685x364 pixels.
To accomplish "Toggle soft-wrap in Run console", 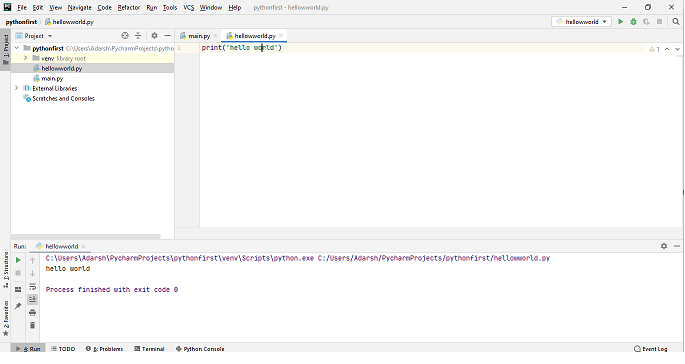I will pos(32,287).
